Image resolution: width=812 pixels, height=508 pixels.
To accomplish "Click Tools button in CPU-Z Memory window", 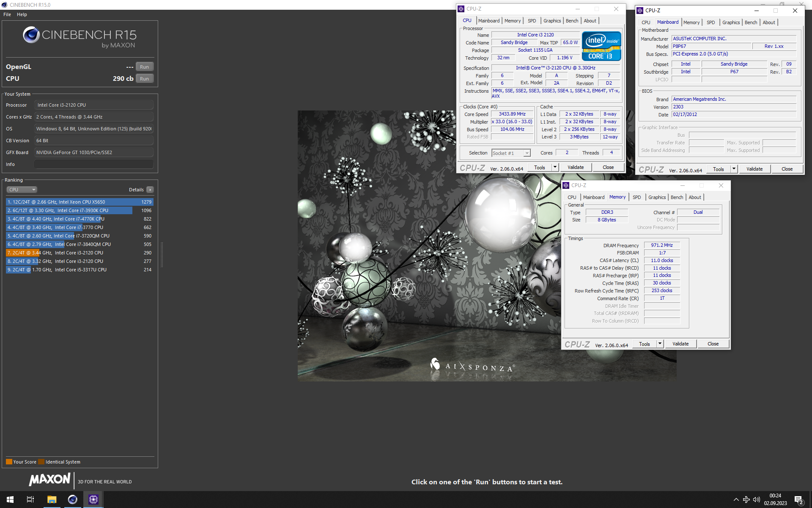I will click(x=645, y=344).
